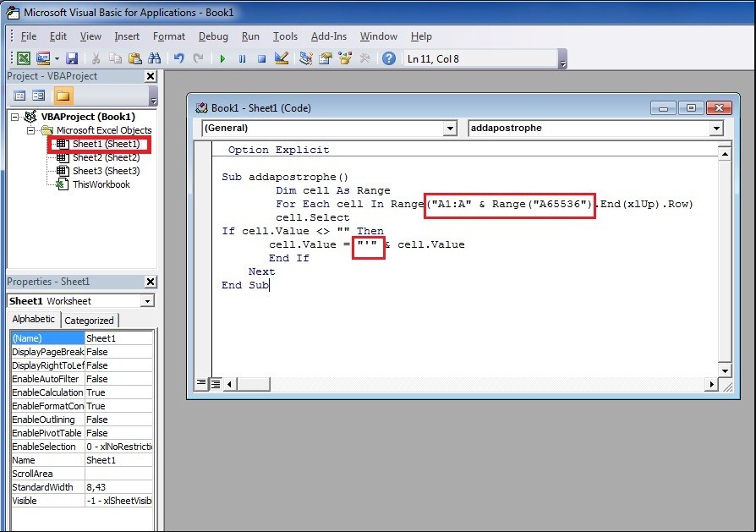
Task: Click the Copy icon in toolbar
Action: (x=115, y=58)
